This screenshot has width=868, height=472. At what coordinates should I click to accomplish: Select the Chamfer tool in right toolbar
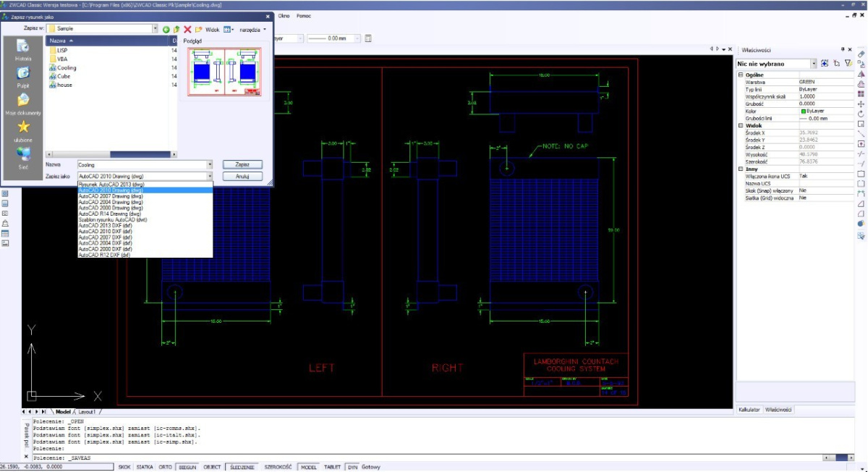(861, 203)
